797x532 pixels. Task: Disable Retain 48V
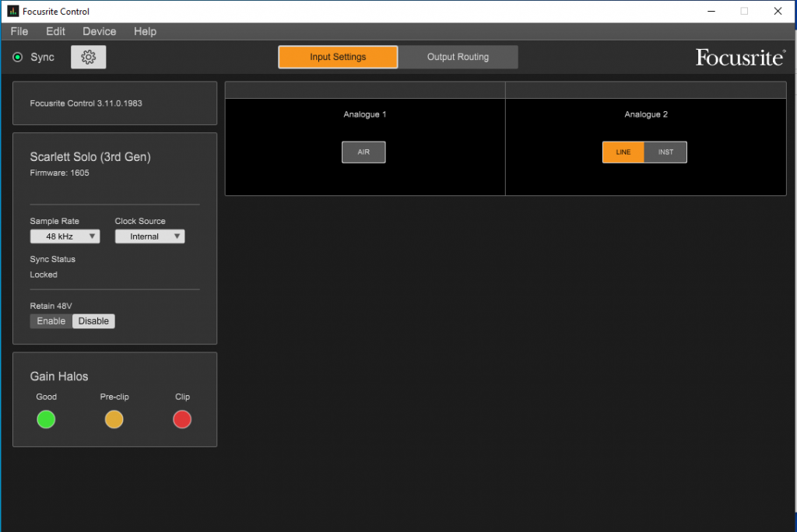[x=93, y=321]
